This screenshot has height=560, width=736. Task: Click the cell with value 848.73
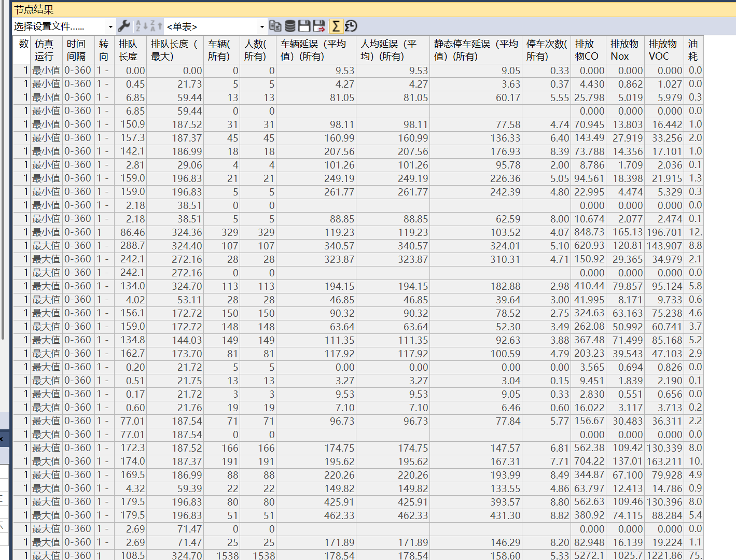pyautogui.click(x=588, y=232)
